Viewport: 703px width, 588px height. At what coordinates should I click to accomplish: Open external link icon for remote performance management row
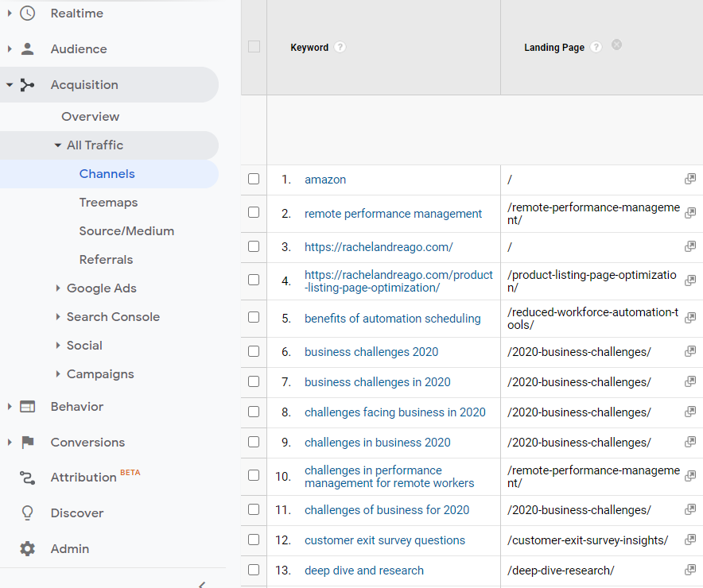690,213
